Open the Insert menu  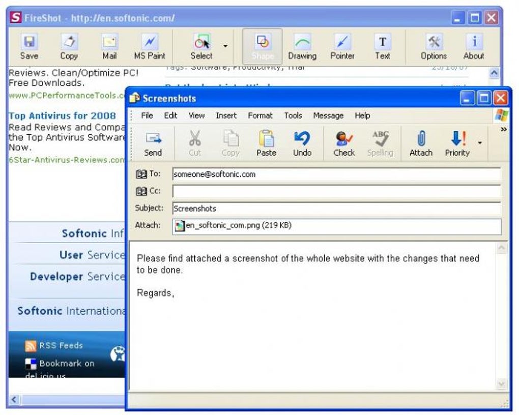tap(226, 115)
